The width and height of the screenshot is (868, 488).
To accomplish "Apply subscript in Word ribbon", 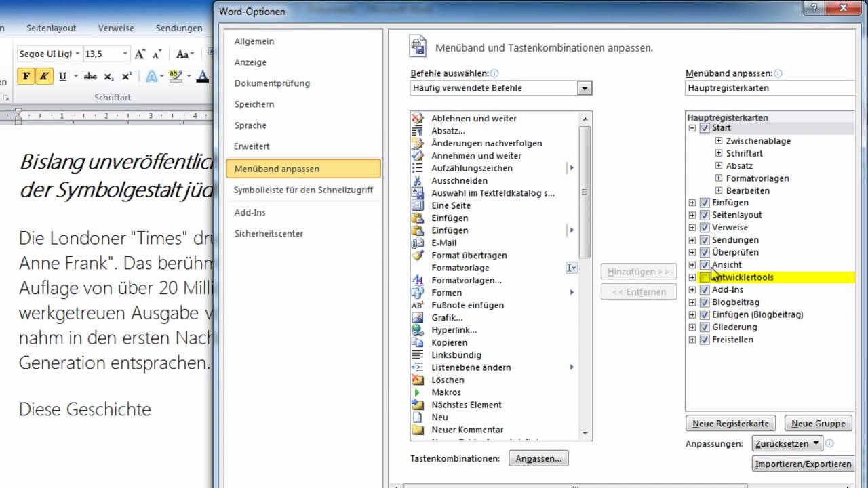I will (108, 76).
